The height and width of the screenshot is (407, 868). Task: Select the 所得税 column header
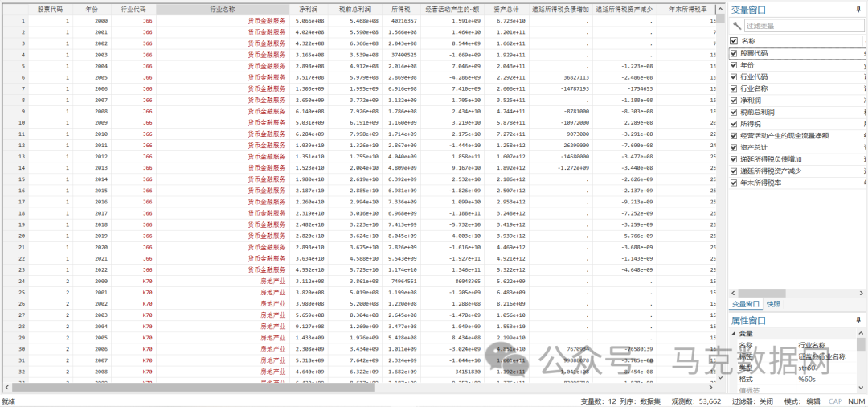click(401, 10)
